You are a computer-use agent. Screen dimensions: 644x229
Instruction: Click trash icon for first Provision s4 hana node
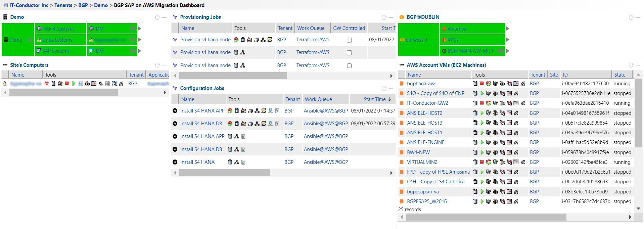pos(243,40)
